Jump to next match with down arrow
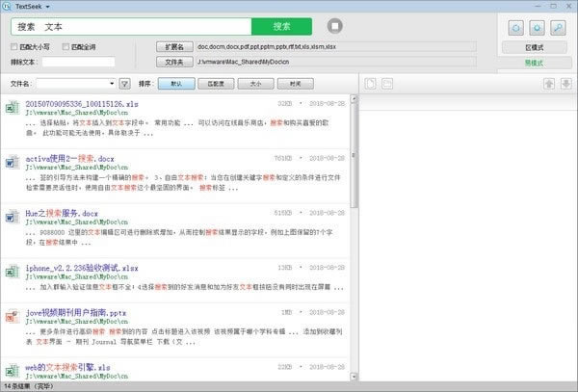The width and height of the screenshot is (578, 392). tap(565, 84)
